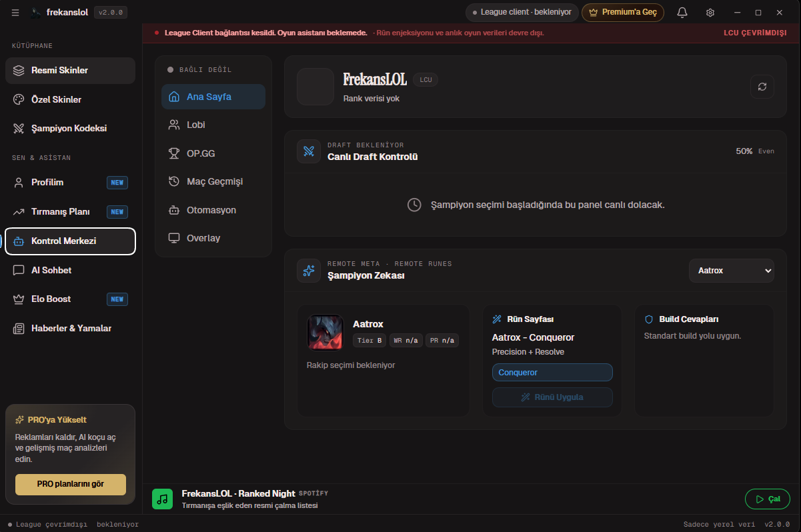
Task: Open Elo Boost page
Action: click(70, 299)
